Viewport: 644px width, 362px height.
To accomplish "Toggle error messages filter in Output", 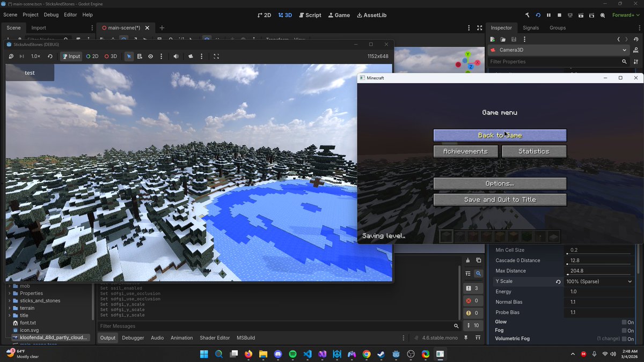I will [472, 301].
